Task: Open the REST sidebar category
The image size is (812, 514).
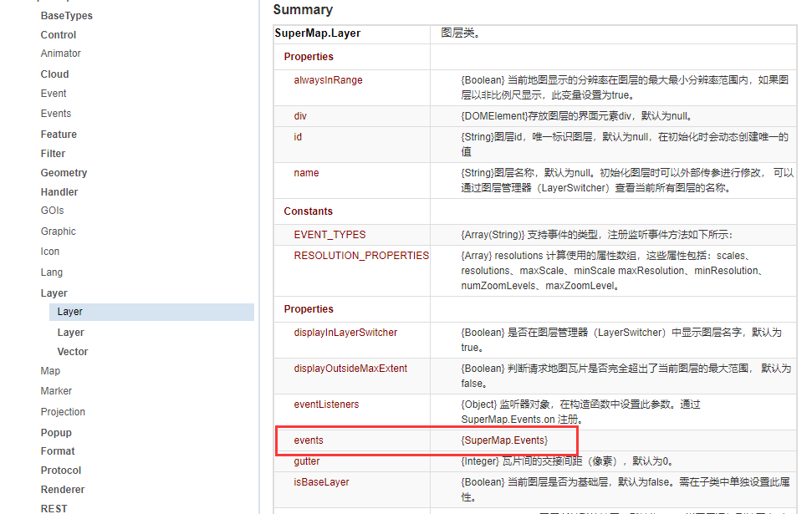Action: click(54, 508)
